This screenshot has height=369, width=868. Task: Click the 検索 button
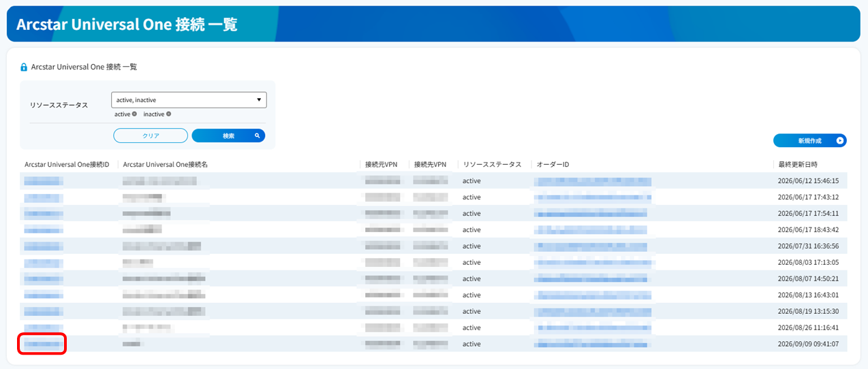(228, 135)
